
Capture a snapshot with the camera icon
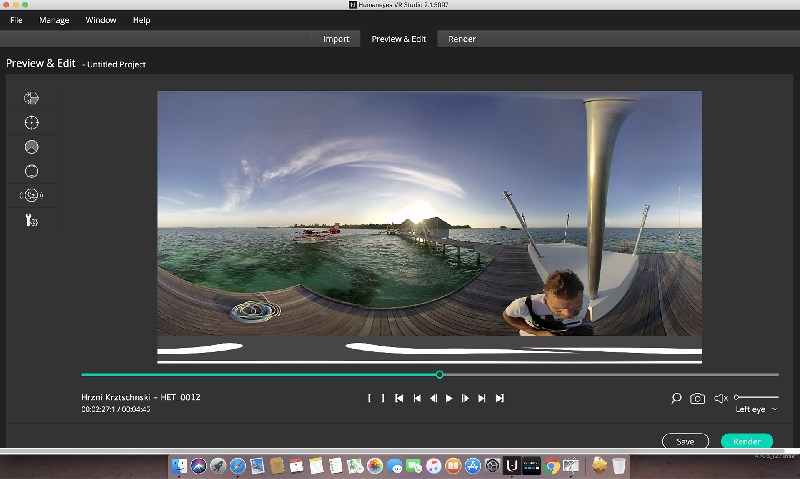697,398
